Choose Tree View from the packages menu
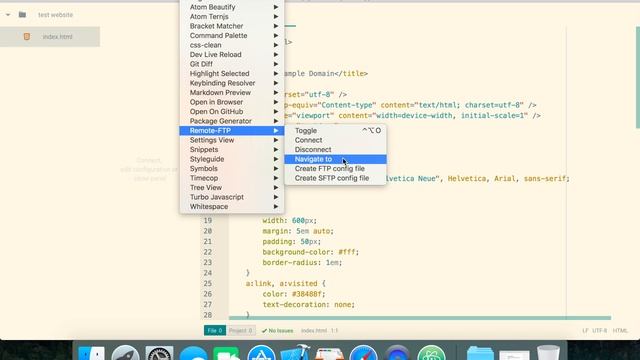 (x=232, y=187)
